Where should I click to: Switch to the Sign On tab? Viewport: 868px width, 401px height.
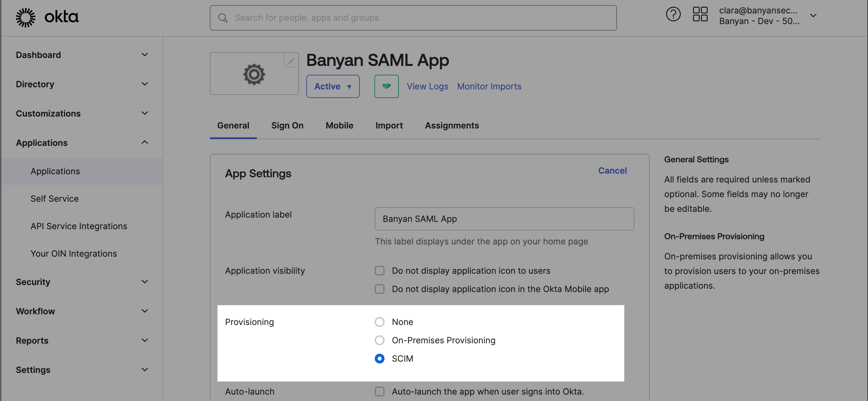pyautogui.click(x=287, y=125)
